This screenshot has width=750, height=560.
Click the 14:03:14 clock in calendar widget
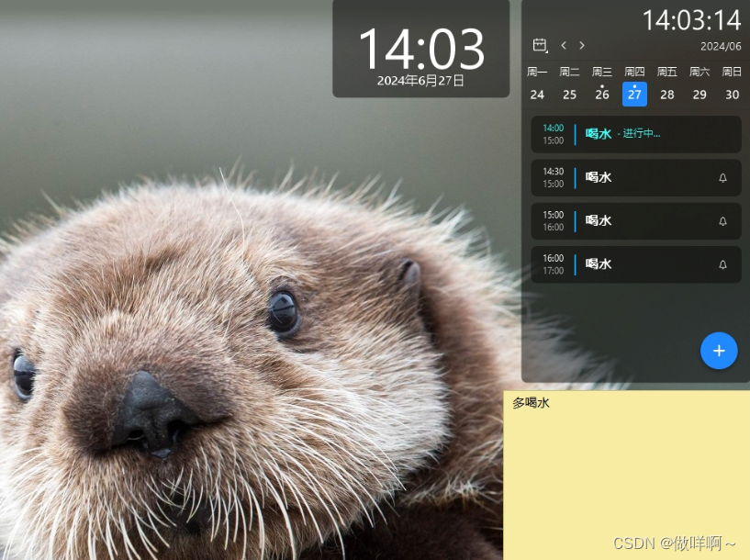point(691,20)
